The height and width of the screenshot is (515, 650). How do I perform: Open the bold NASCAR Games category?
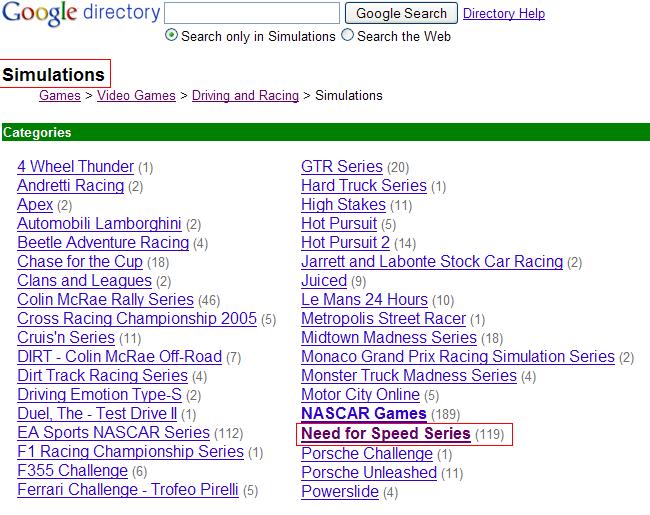coord(364,414)
